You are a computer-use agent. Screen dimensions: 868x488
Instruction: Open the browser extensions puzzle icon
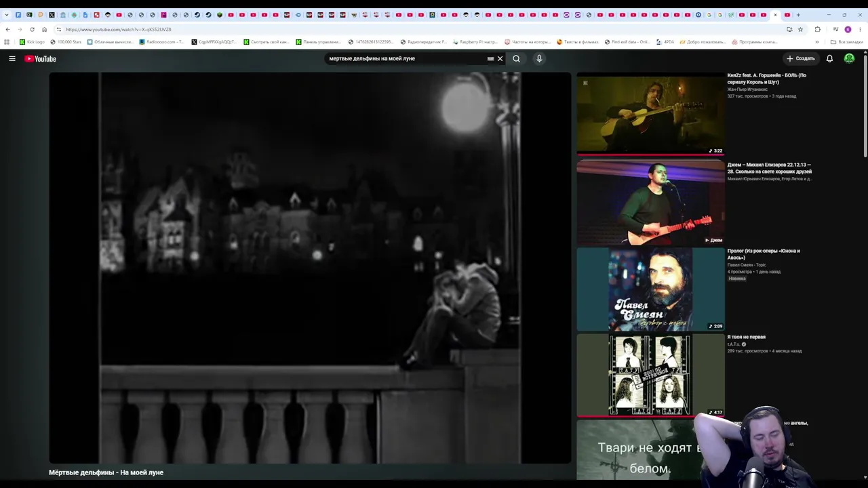[817, 29]
